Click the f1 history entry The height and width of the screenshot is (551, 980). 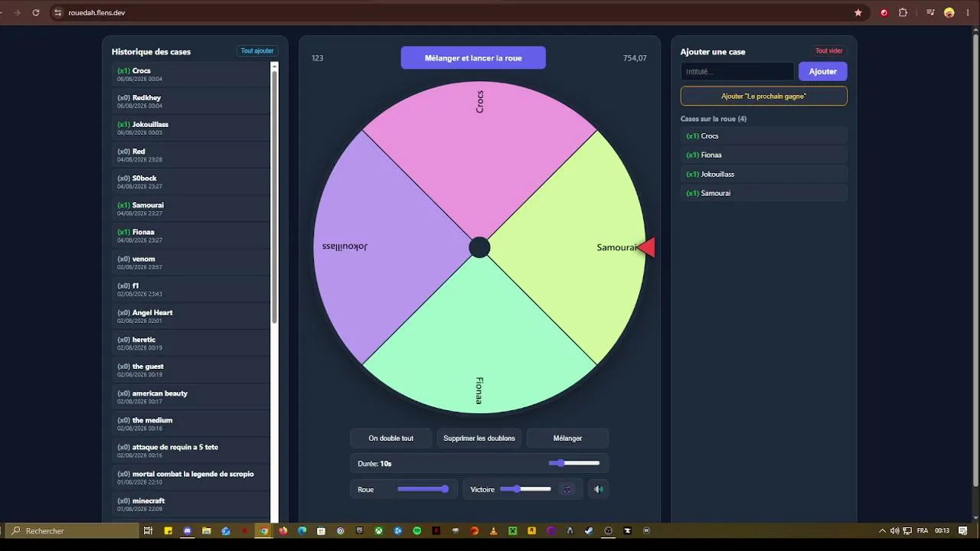[191, 289]
